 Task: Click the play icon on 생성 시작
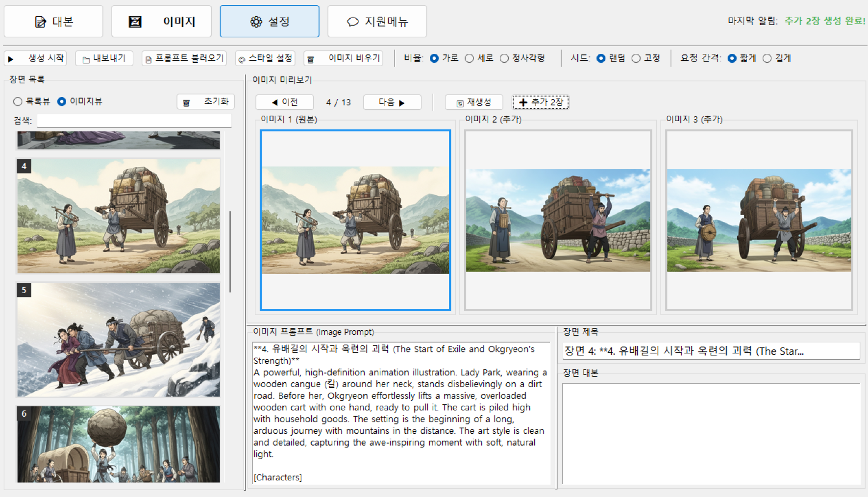pyautogui.click(x=11, y=59)
